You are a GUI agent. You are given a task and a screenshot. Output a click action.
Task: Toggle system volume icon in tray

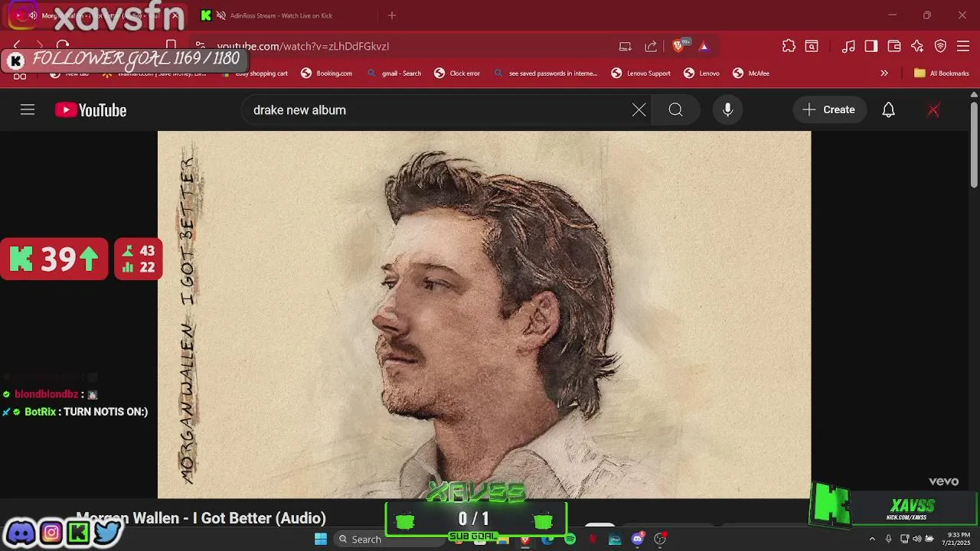click(916, 540)
